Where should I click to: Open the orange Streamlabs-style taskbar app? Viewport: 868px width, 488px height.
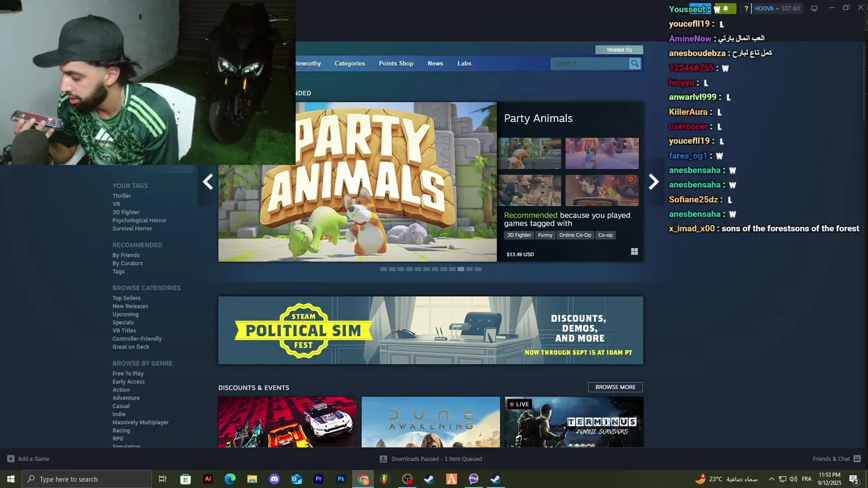coord(451,479)
